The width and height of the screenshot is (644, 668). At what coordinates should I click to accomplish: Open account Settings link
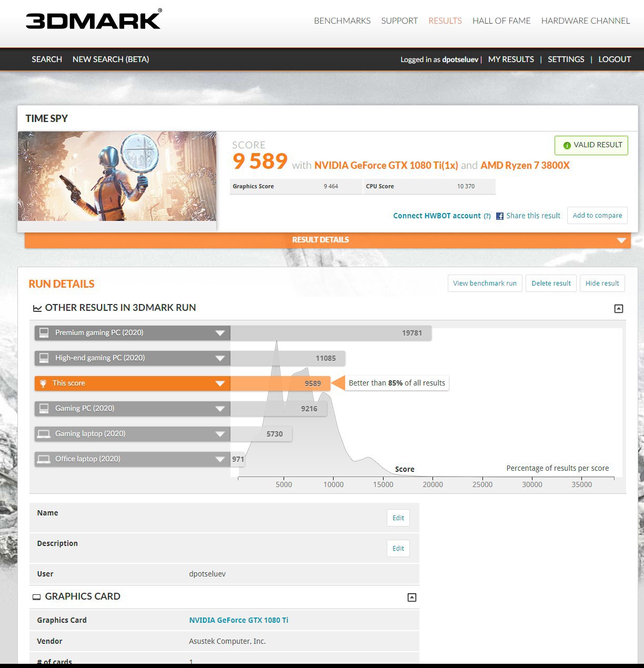click(x=566, y=59)
